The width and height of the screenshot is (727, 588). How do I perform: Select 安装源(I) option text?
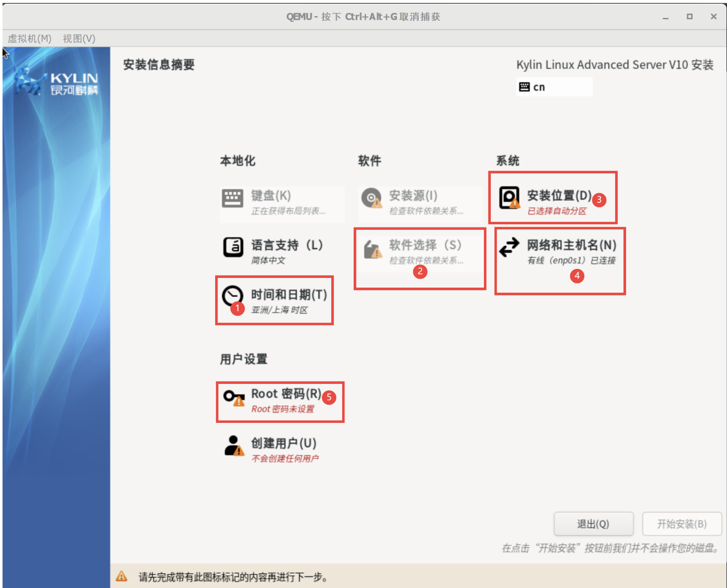(x=413, y=195)
